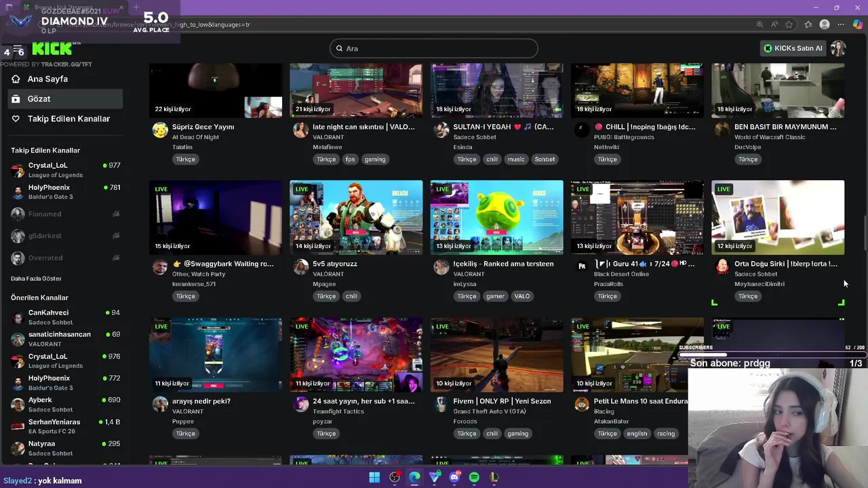Viewport: 868px width, 488px height.
Task: Click Ayberk's avatar in recommended channels
Action: (18, 405)
